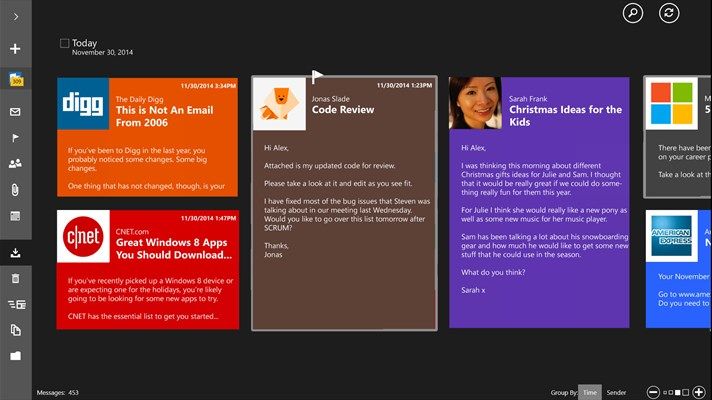Open The Daily Digg email card
This screenshot has width=712, height=400.
(x=148, y=137)
